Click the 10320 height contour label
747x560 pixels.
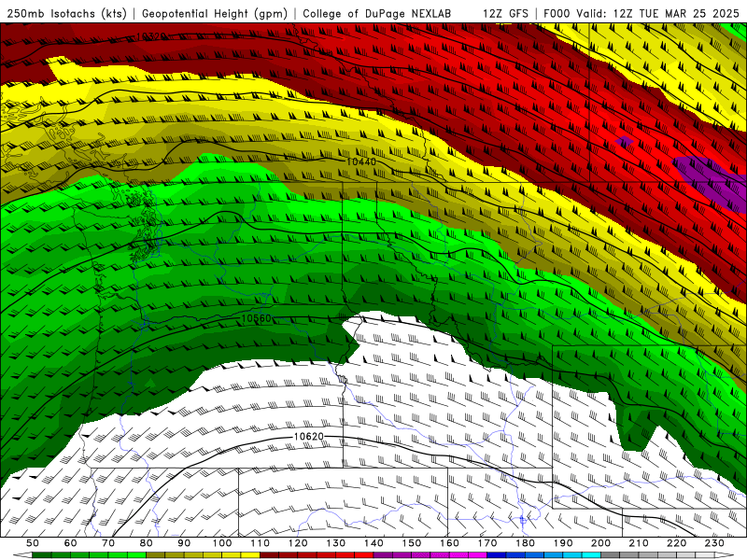pos(151,36)
